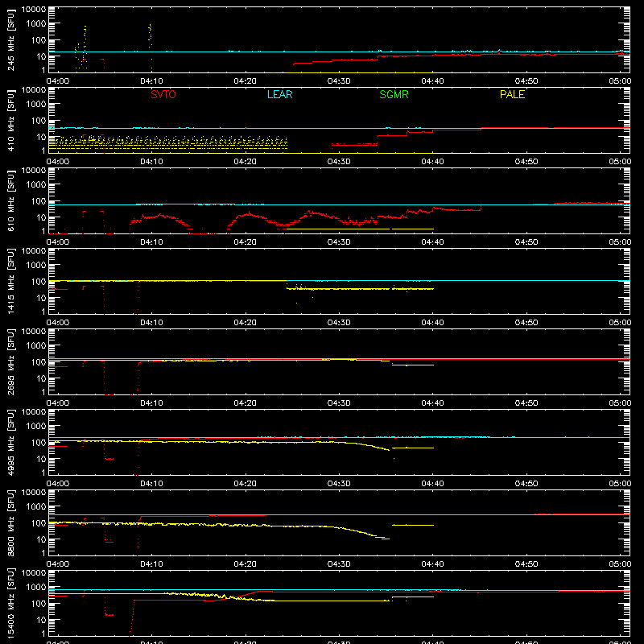Image resolution: width=644 pixels, height=644 pixels.
Task: Click the 1000 tick on 15400 MHz axis
Action: [x=36, y=588]
